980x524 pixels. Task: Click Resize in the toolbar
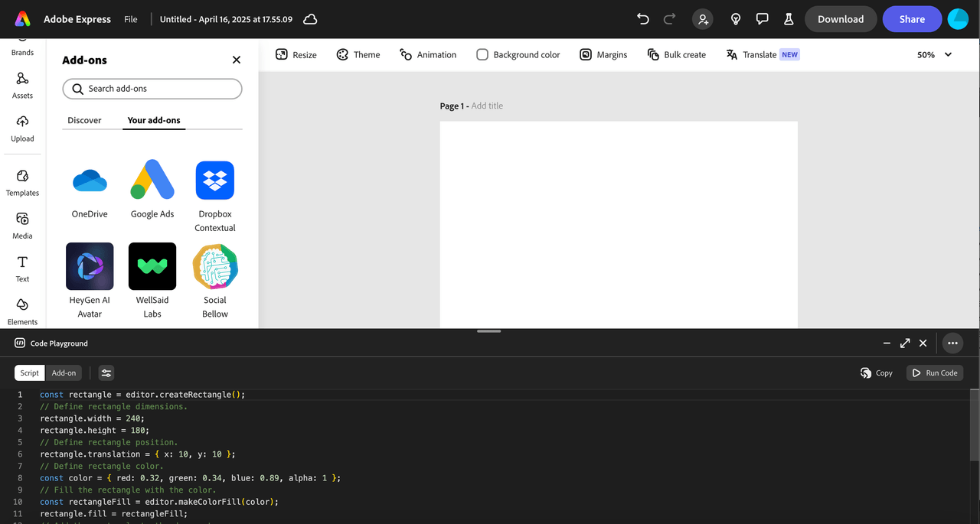click(296, 54)
